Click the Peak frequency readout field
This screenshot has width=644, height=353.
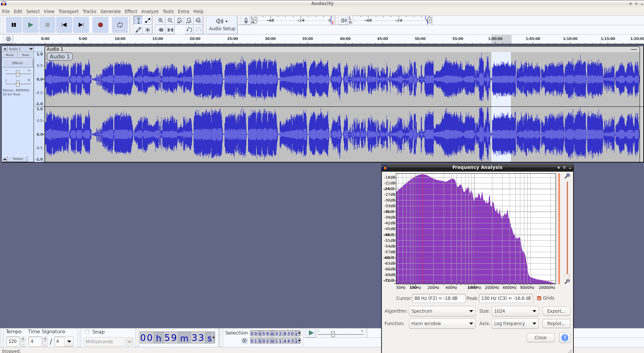pyautogui.click(x=506, y=298)
